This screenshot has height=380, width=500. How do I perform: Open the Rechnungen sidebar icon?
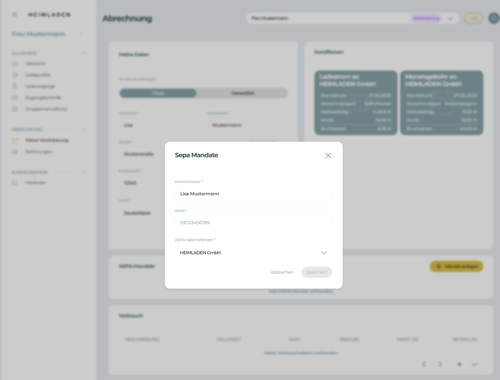(15, 152)
